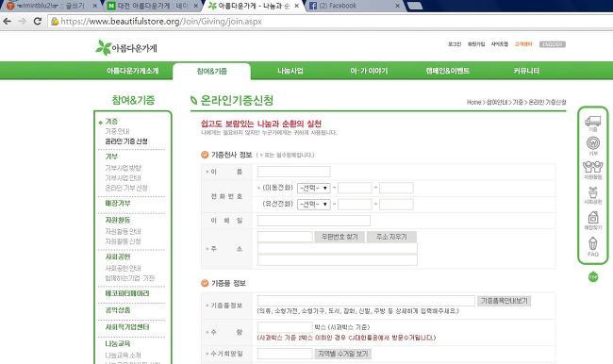Open 온라인 기증 신청 in the sidebar
Viewport: 613px width, 364px height.
126,141
